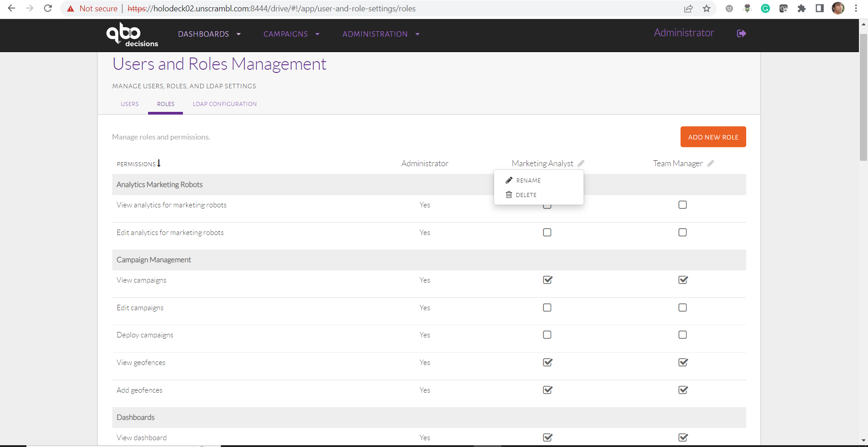Uncheck Team Manager View geofences

click(x=683, y=362)
